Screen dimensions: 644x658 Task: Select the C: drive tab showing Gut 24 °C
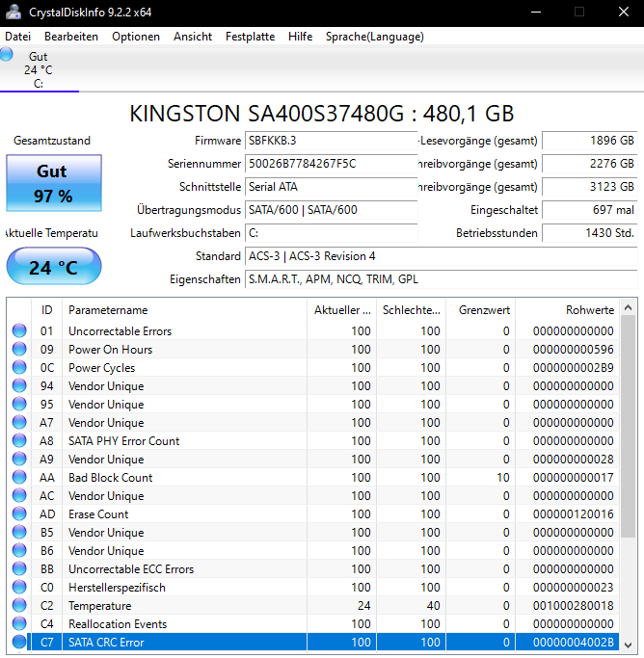[39, 69]
